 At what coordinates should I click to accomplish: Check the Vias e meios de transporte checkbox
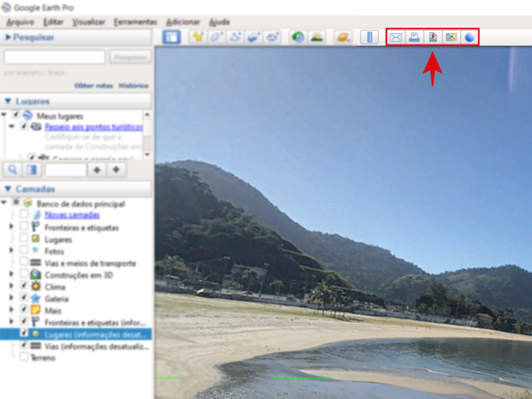[23, 262]
